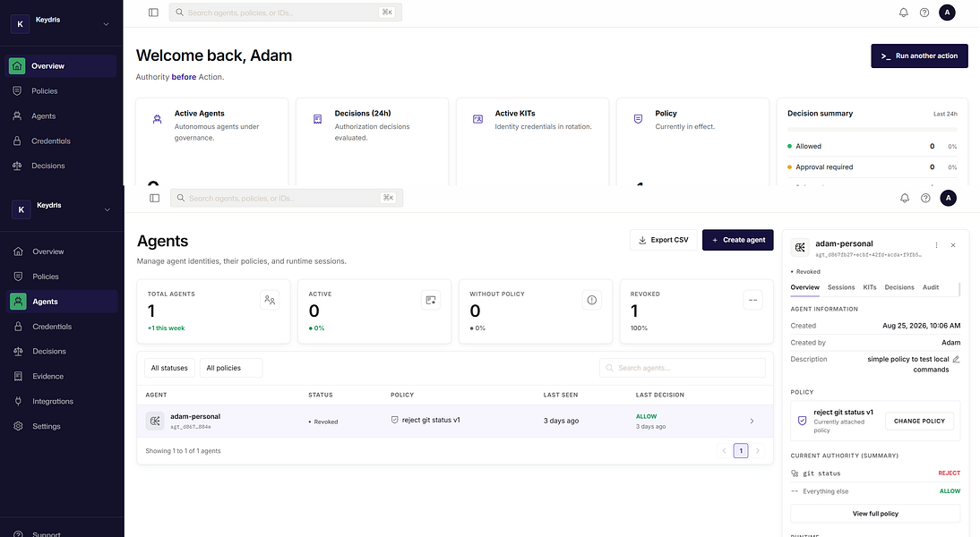Toggle sidebar panel icon beside lower search

point(154,198)
